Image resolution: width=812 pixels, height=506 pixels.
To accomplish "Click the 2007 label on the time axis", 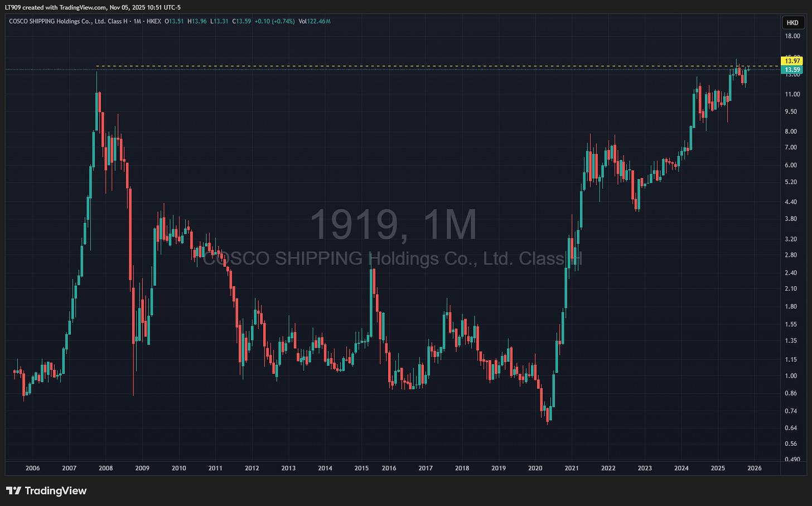I will tap(69, 468).
